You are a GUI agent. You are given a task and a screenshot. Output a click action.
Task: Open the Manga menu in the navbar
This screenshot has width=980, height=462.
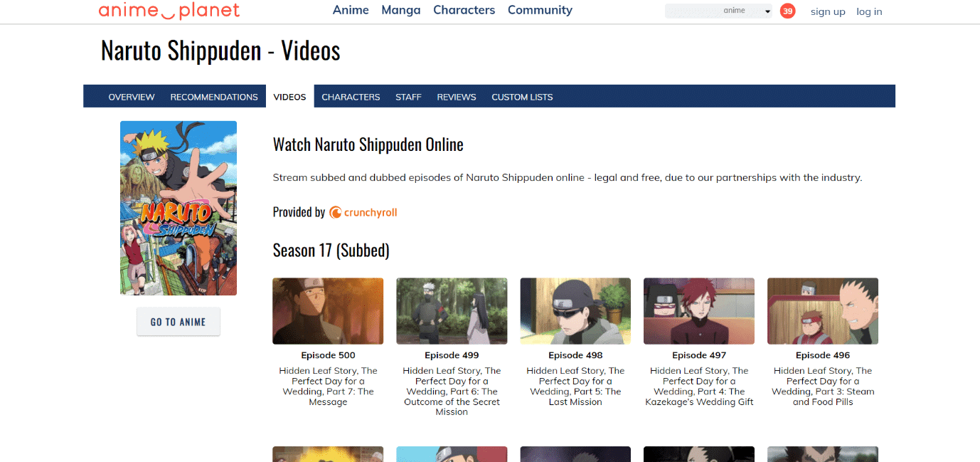400,10
